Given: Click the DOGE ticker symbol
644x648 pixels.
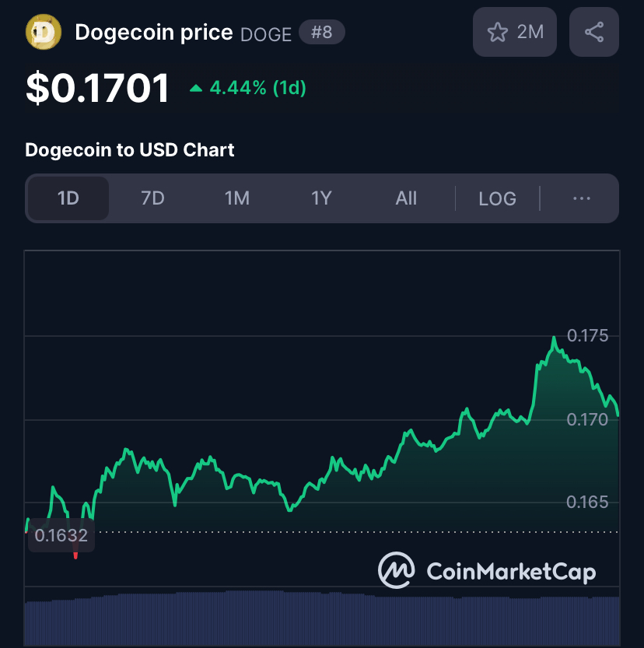Looking at the screenshot, I should (x=266, y=34).
